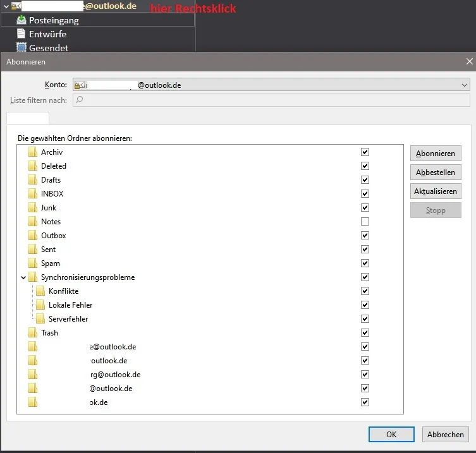Toggle the Konflikte subscription checkbox
476x453 pixels.
(x=365, y=291)
